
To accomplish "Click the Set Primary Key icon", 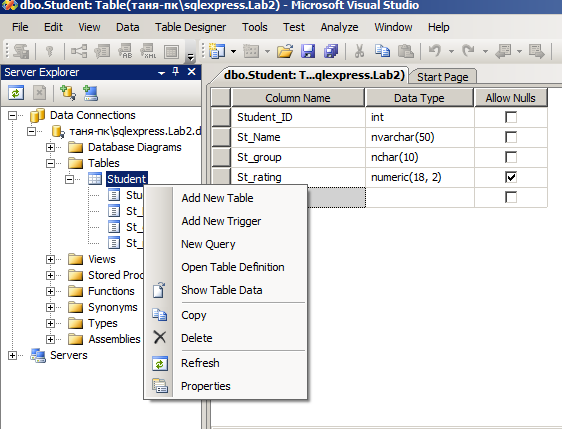I will [x=49, y=51].
